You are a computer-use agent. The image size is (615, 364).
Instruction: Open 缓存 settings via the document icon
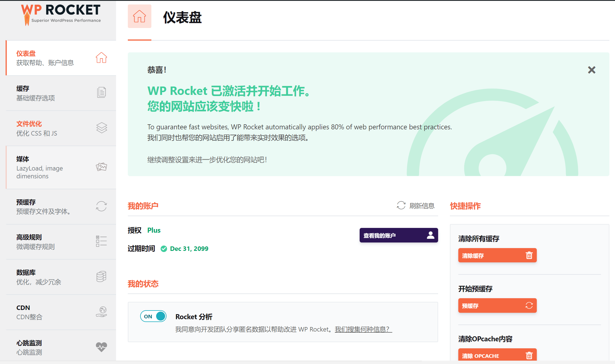(101, 92)
